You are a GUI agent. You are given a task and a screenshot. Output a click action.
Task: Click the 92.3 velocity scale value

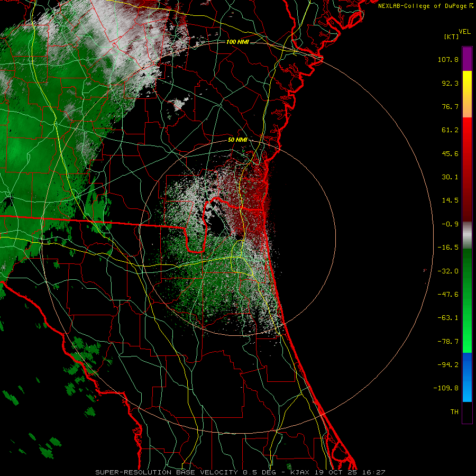[x=450, y=83]
